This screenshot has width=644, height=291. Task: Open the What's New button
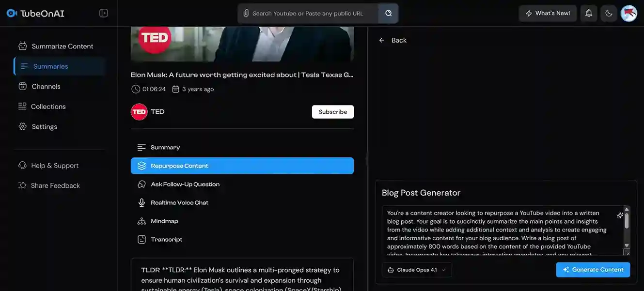(x=548, y=13)
